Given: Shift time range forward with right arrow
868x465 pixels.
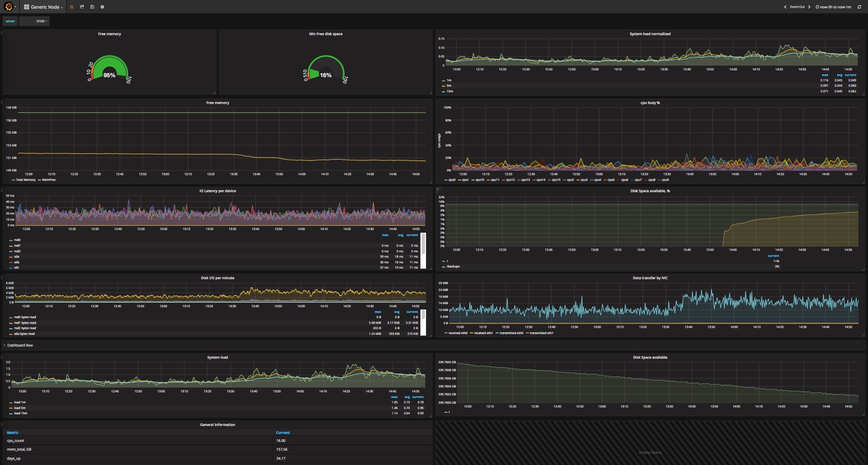Looking at the screenshot, I should 809,7.
